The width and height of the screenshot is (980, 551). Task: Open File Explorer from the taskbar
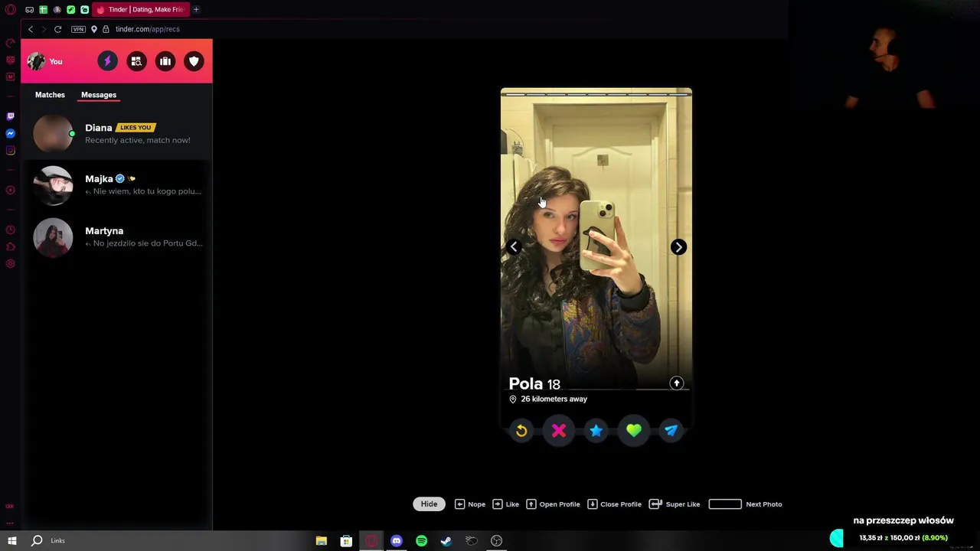tap(322, 541)
